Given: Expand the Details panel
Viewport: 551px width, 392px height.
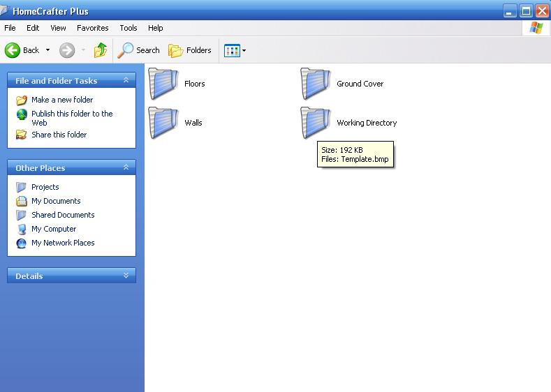Looking at the screenshot, I should tap(126, 276).
